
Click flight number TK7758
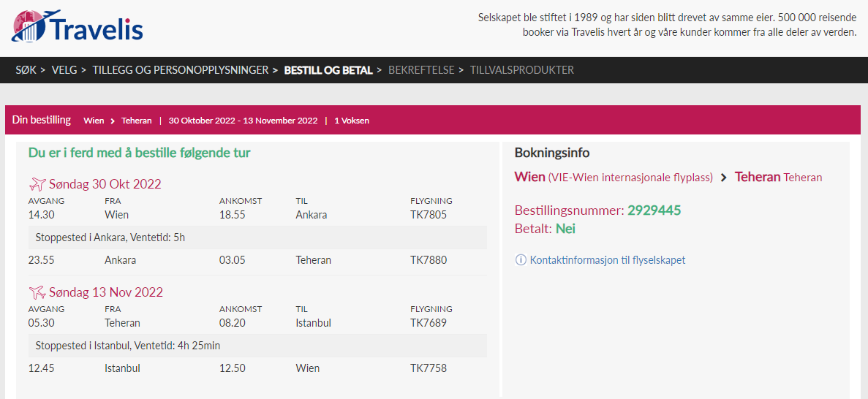pyautogui.click(x=429, y=368)
